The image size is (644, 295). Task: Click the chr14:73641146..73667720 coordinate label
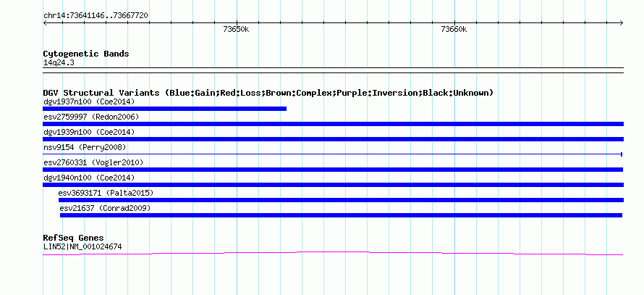click(x=96, y=16)
